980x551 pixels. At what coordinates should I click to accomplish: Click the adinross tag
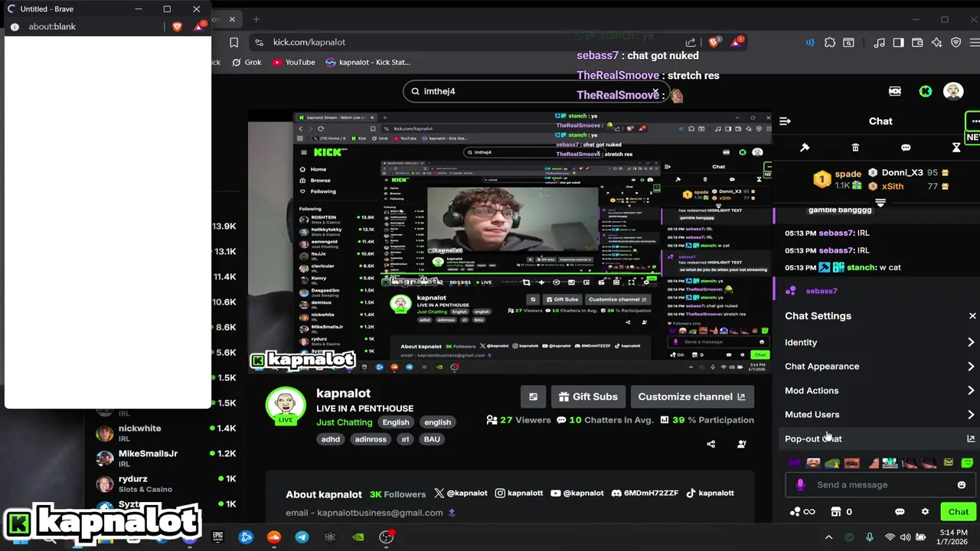pos(371,439)
